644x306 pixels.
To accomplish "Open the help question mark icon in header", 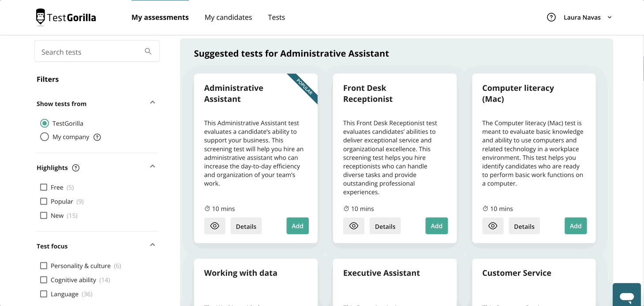I will tap(551, 17).
